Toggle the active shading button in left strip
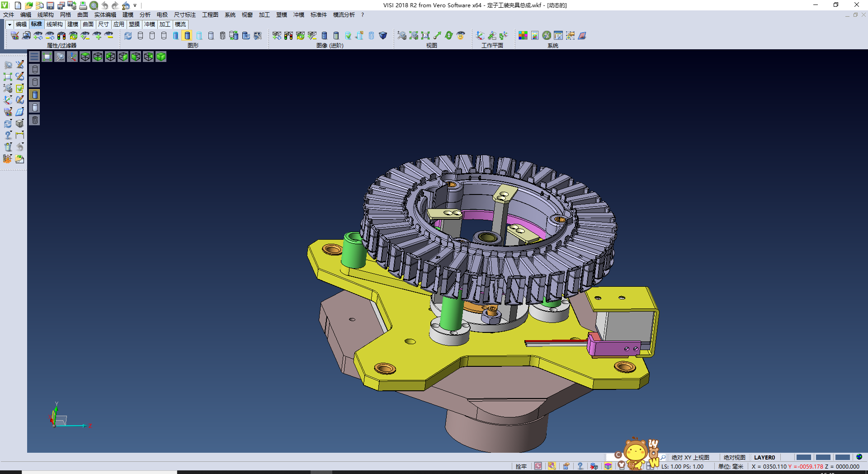Screen dimensions: 868x474 pos(35,95)
